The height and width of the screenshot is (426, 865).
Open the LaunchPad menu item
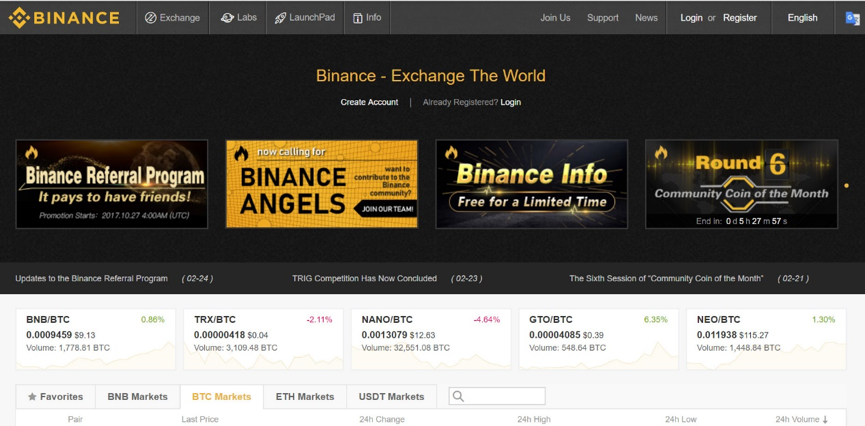click(x=305, y=18)
